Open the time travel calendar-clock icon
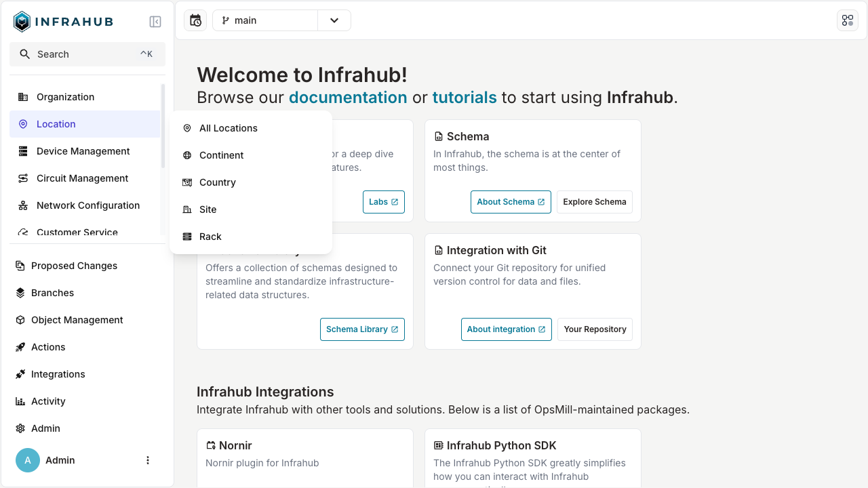This screenshot has height=488, width=868. tap(195, 20)
